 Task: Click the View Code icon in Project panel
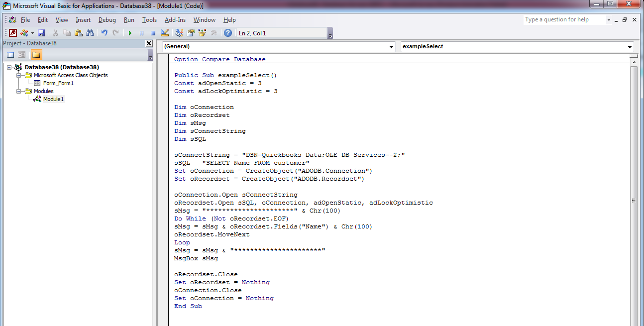(10, 55)
